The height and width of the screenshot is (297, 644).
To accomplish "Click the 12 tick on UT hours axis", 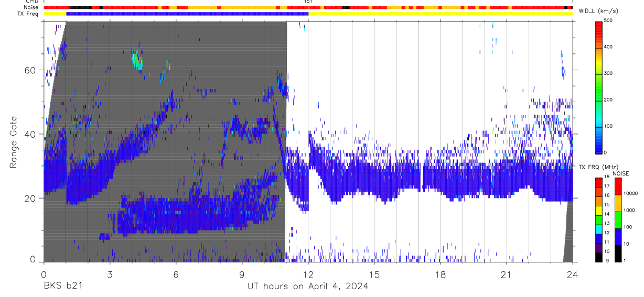I will click(308, 274).
